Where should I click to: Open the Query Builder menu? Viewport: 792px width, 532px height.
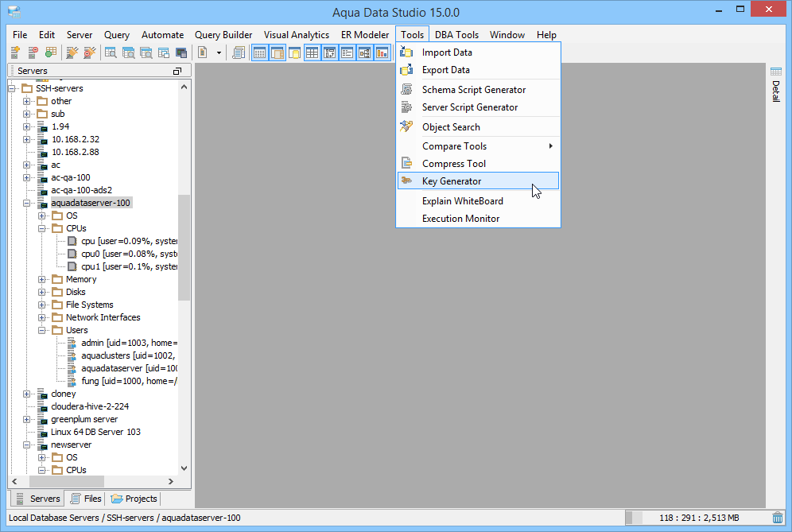pos(223,35)
